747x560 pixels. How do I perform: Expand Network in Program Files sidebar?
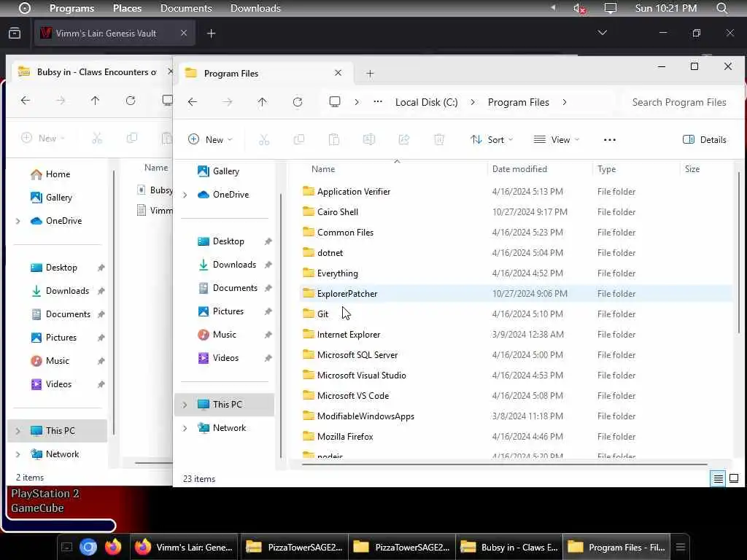pyautogui.click(x=185, y=428)
